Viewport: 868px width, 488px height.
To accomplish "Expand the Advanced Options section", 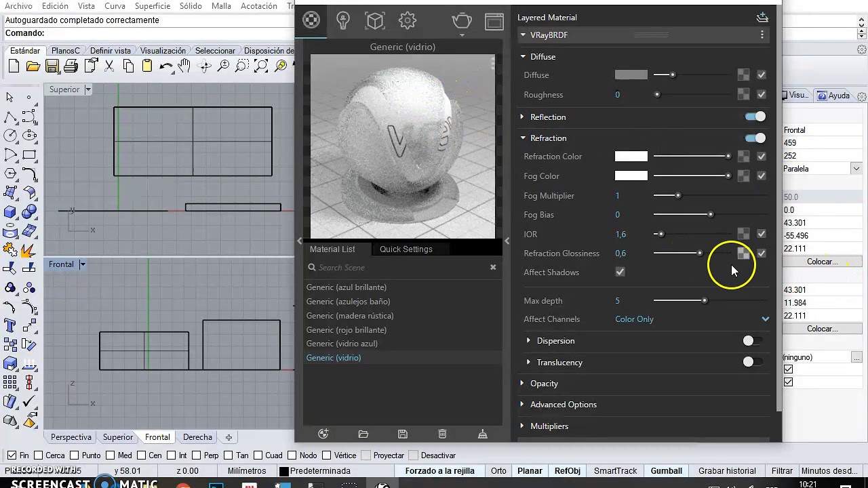I will [x=522, y=405].
